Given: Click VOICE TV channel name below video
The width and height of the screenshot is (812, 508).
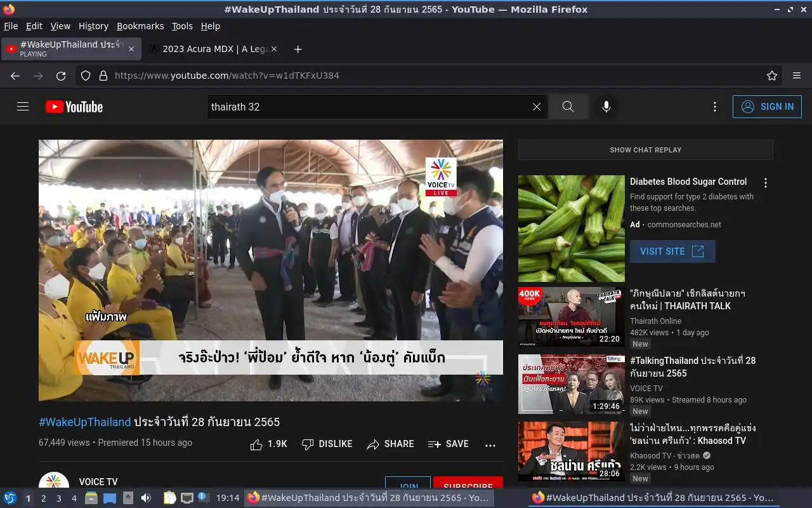Looking at the screenshot, I should pos(98,482).
